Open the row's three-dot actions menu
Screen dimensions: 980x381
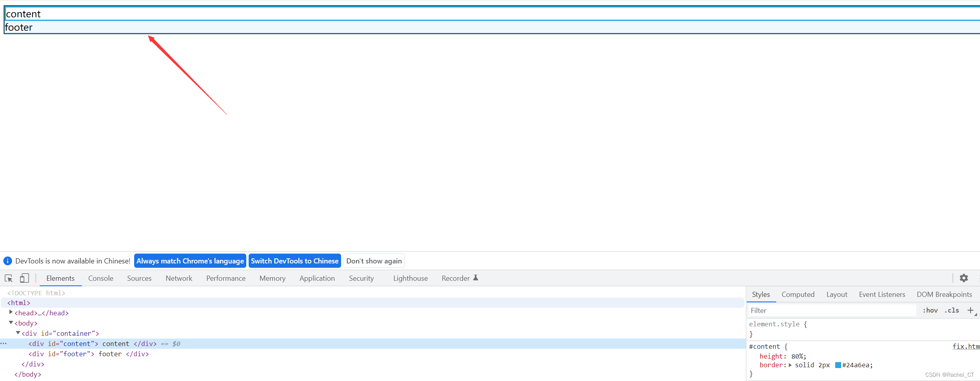(4, 344)
